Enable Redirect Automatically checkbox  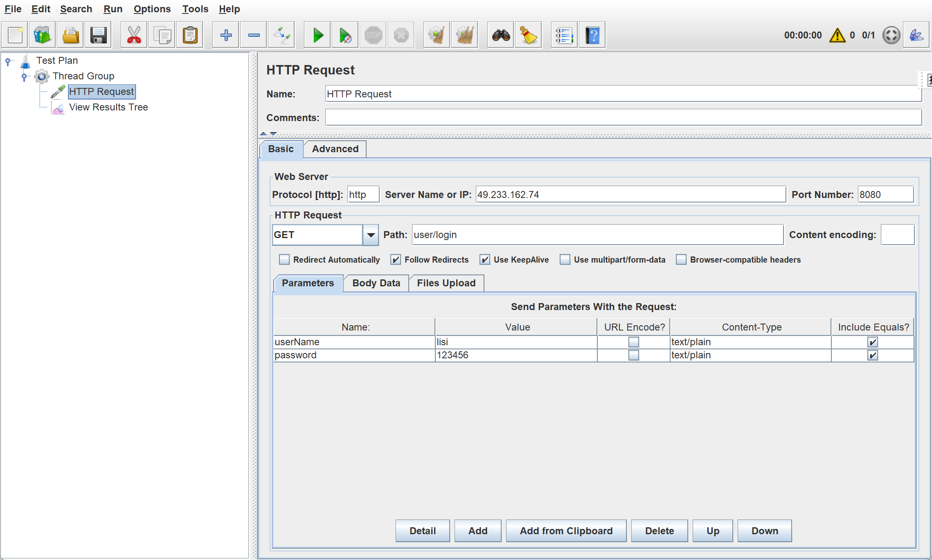[284, 259]
